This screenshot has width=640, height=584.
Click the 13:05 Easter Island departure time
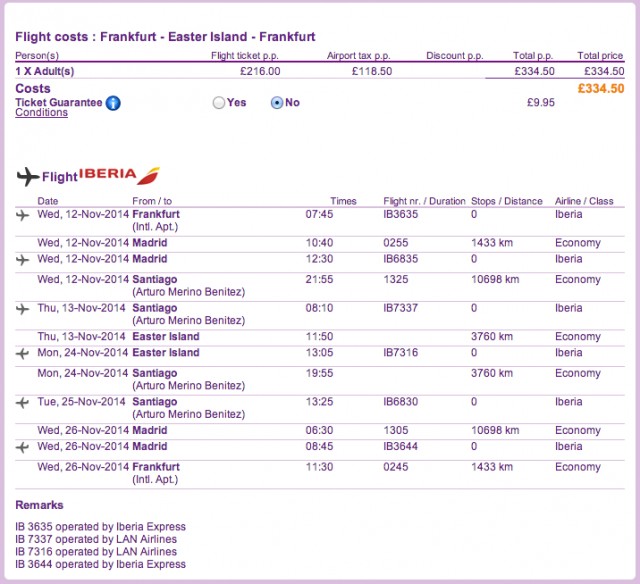coord(319,353)
